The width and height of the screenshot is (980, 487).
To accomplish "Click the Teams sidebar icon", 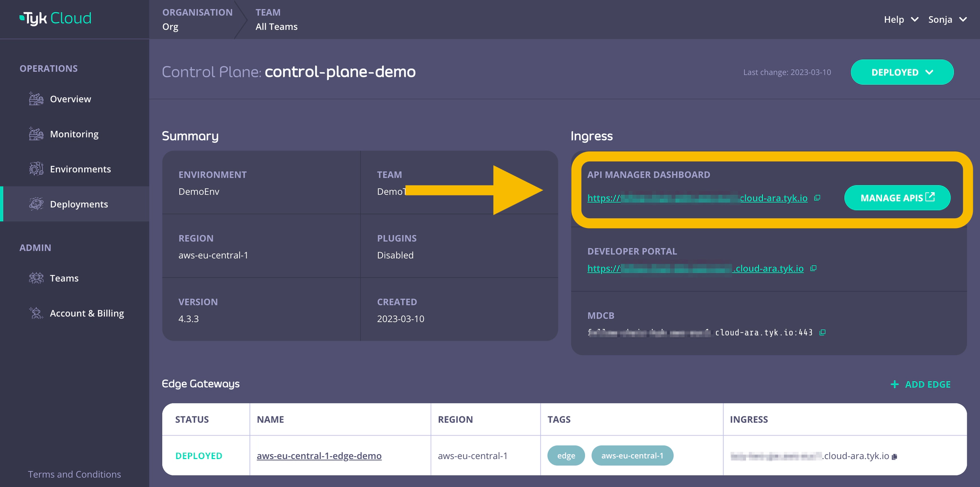I will click(x=36, y=278).
